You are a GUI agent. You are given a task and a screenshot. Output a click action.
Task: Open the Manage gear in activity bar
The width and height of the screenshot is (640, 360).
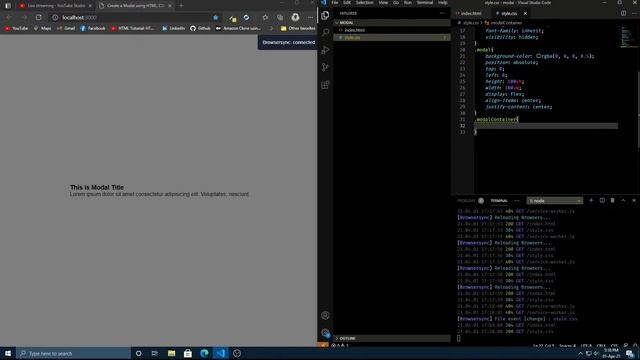(x=325, y=333)
